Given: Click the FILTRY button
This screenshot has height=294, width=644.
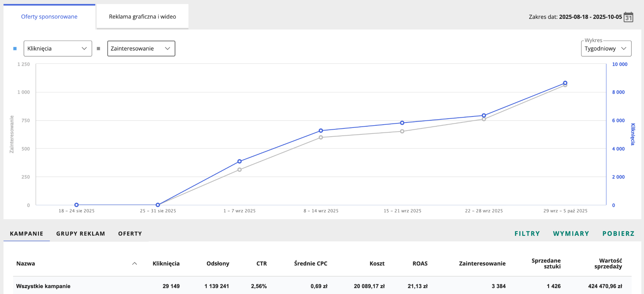Looking at the screenshot, I should pyautogui.click(x=527, y=234).
